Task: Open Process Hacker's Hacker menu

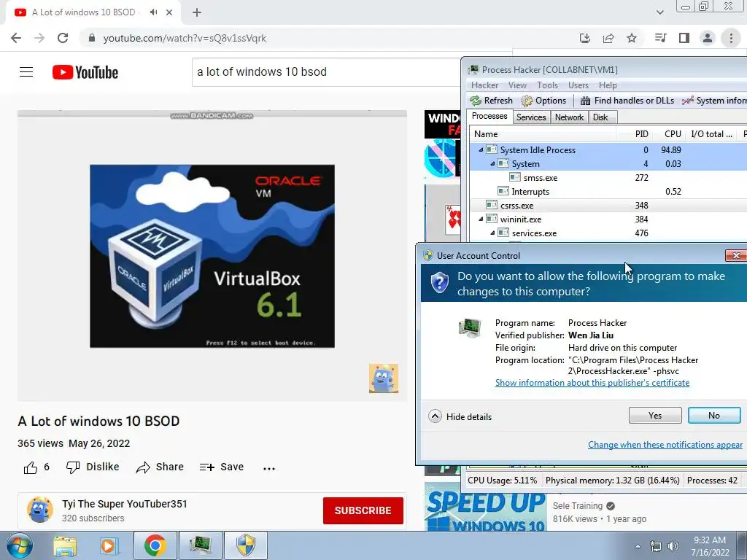Action: [484, 85]
